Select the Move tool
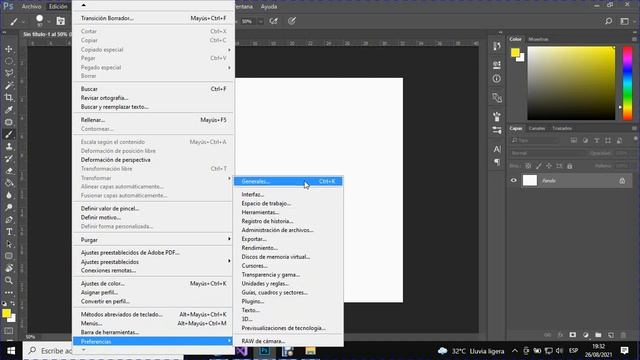The width and height of the screenshot is (640, 360). [9, 49]
